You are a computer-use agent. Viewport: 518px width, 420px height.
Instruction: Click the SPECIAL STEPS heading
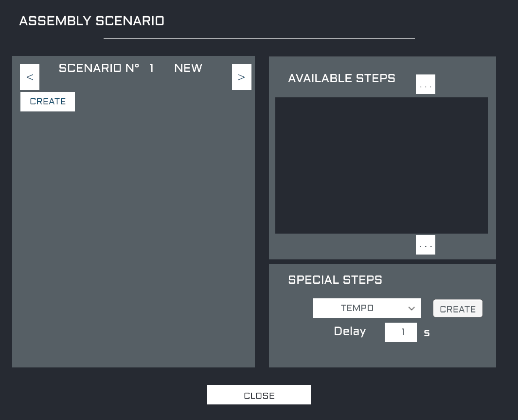[335, 280]
